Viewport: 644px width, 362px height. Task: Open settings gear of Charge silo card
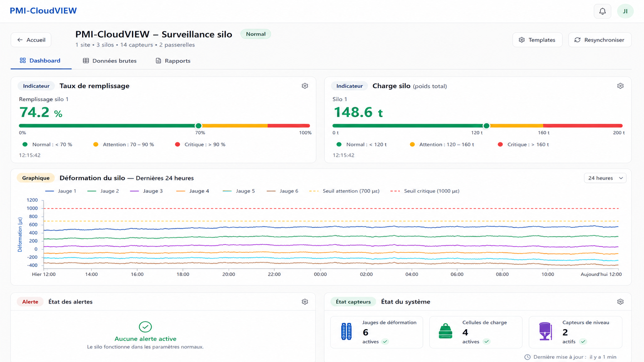(x=620, y=86)
